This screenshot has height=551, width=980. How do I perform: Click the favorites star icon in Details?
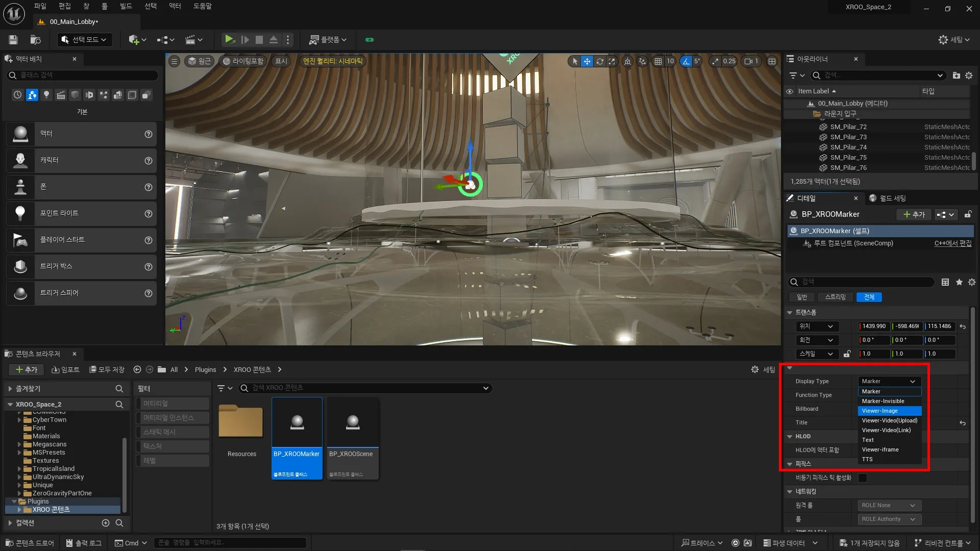coord(959,282)
